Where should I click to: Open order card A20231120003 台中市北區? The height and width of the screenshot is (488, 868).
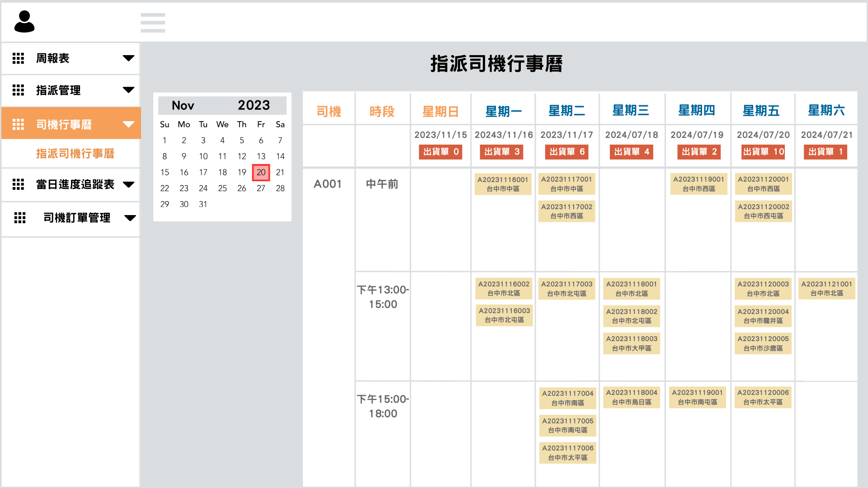tap(764, 289)
